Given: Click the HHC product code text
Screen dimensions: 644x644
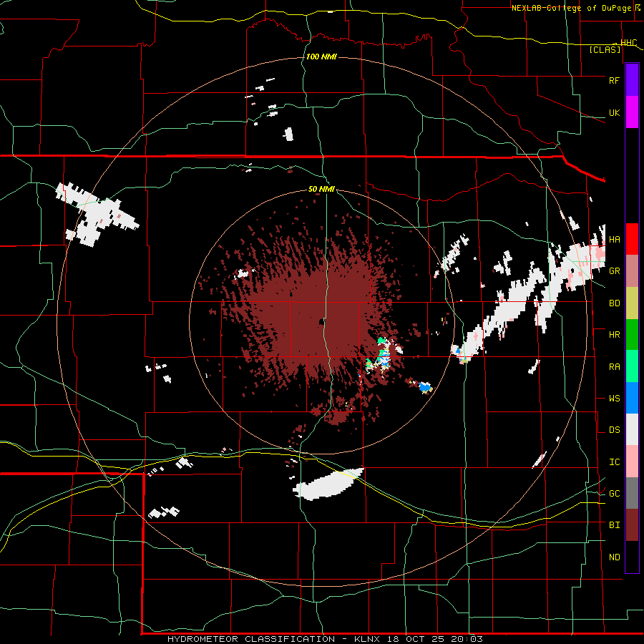Looking at the screenshot, I should [628, 43].
